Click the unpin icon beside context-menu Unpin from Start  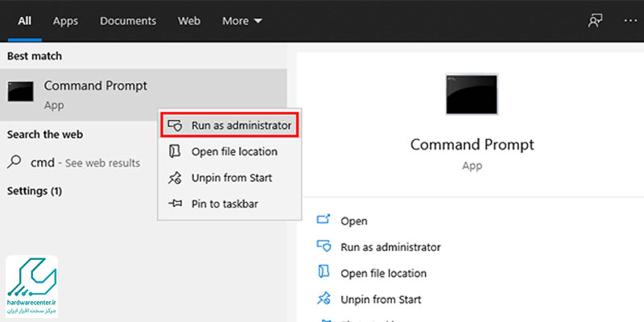(175, 178)
